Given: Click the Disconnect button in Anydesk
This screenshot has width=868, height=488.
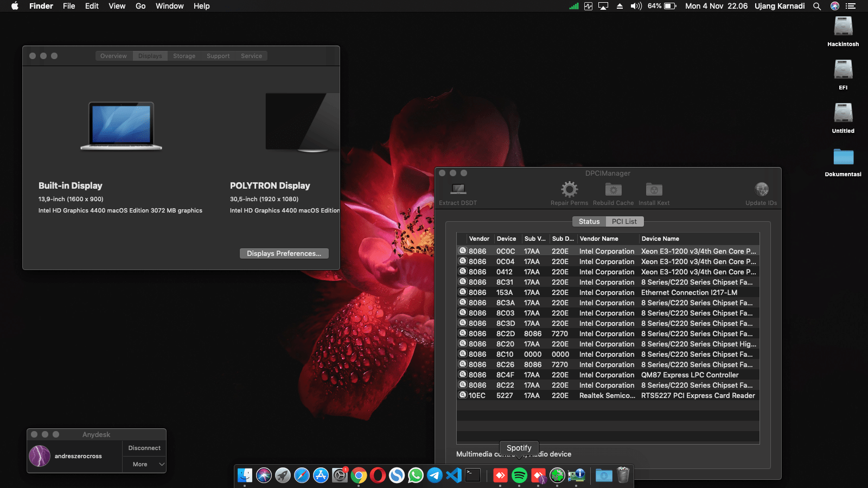Looking at the screenshot, I should tap(144, 447).
